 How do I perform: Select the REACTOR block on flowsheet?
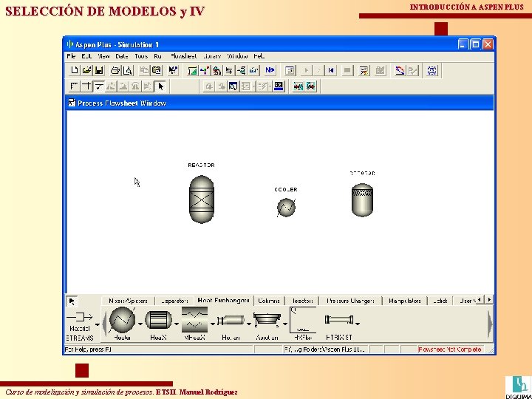pos(202,199)
